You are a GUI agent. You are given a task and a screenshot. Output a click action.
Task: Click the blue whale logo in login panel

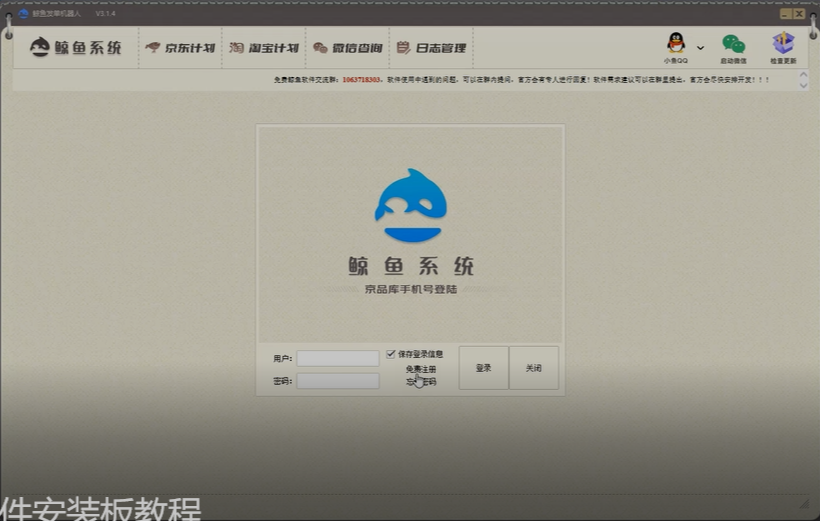(x=411, y=205)
